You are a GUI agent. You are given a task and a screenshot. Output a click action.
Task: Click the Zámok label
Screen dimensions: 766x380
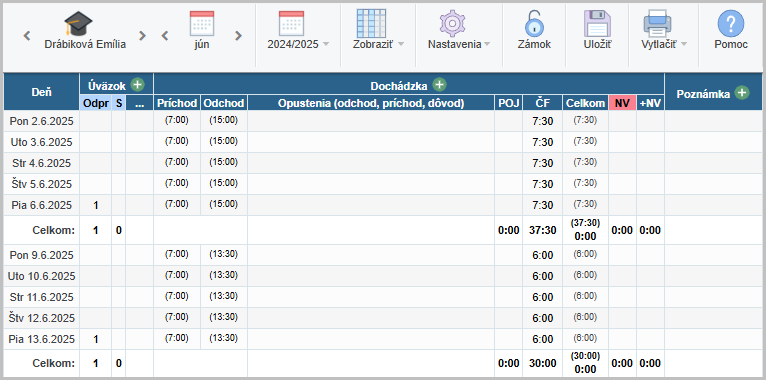(x=534, y=44)
